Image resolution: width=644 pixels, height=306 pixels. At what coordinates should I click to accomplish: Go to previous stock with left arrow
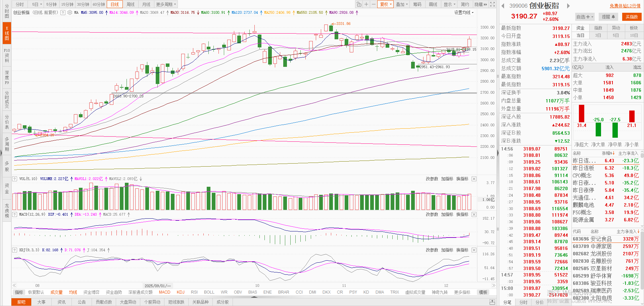pos(503,6)
